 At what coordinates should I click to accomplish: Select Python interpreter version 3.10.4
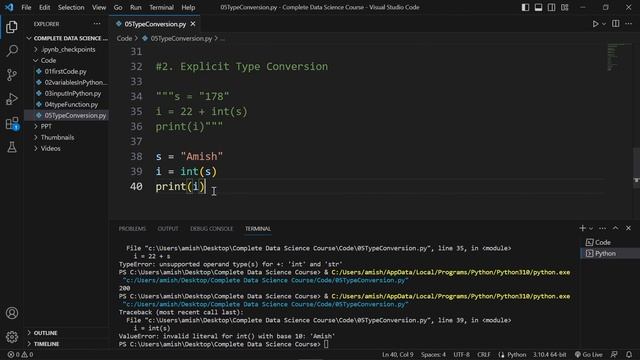[549, 355]
